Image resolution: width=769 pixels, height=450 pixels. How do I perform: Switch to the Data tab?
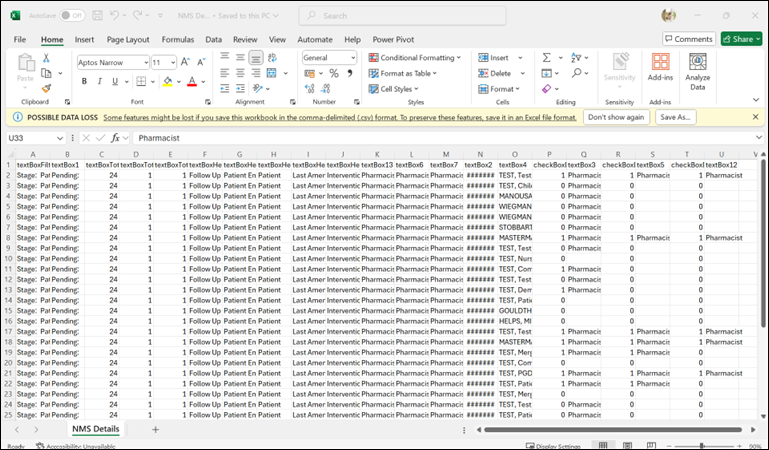tap(213, 40)
